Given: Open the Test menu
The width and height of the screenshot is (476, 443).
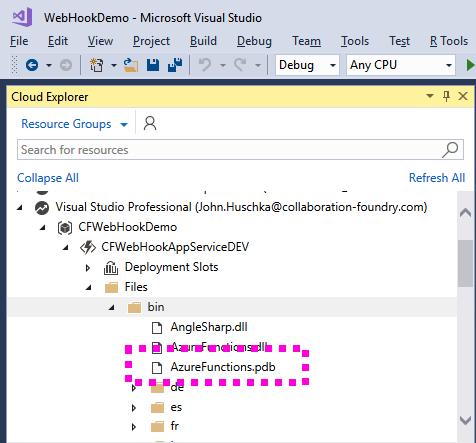Looking at the screenshot, I should point(400,41).
